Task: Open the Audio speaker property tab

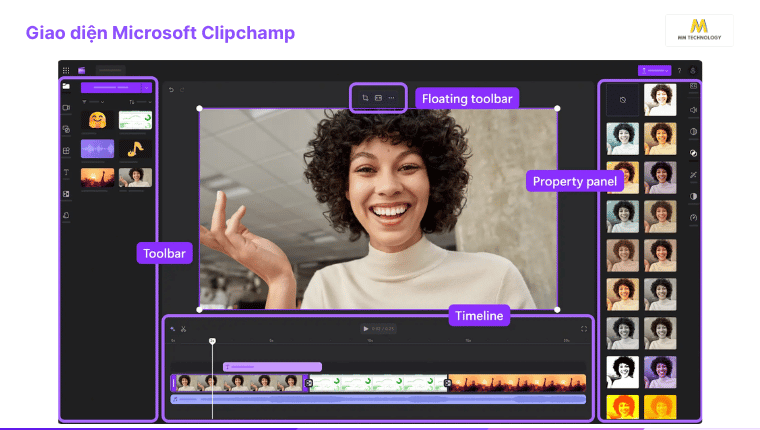Action: (694, 110)
